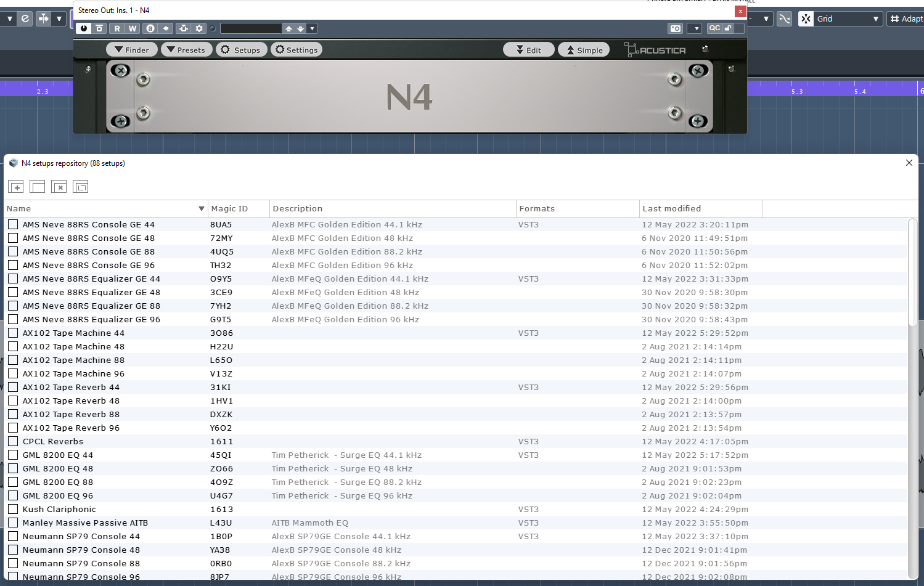The width and height of the screenshot is (924, 586).
Task: Open the N4 Setups menu
Action: (241, 50)
